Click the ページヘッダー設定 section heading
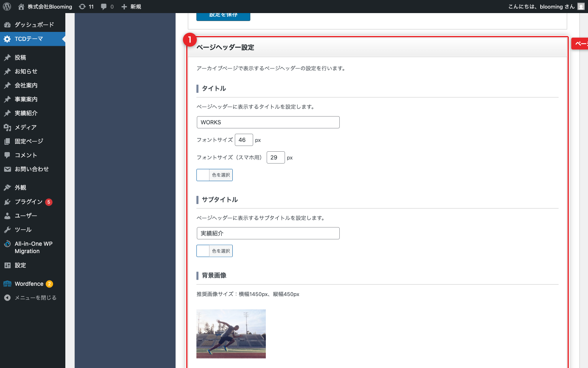The height and width of the screenshot is (368, 588). pyautogui.click(x=225, y=47)
